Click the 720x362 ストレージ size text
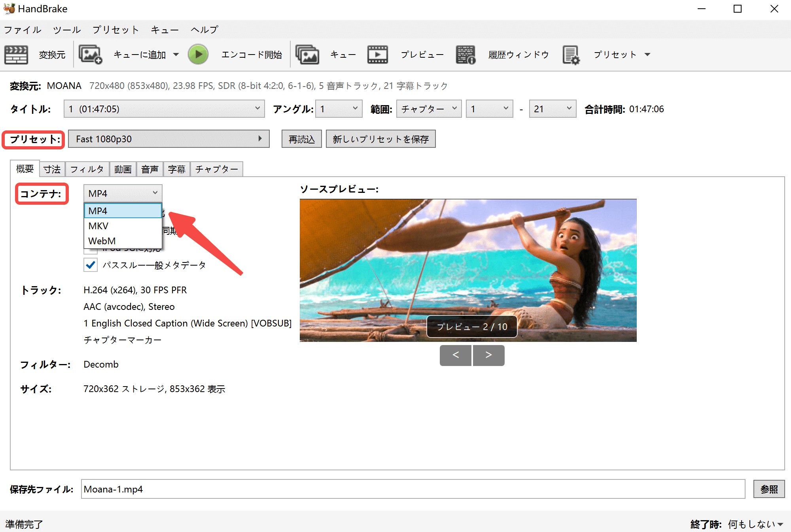 pyautogui.click(x=154, y=389)
